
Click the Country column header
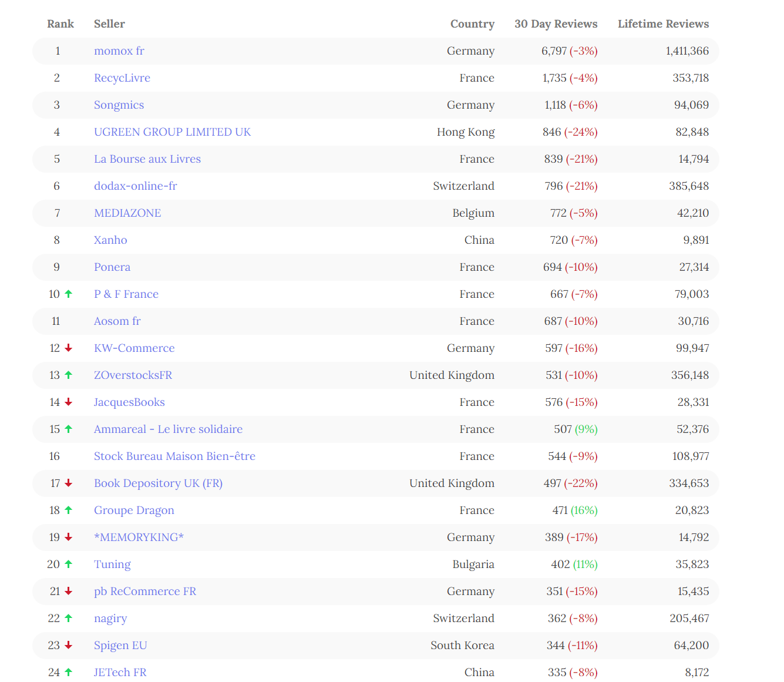click(x=472, y=24)
